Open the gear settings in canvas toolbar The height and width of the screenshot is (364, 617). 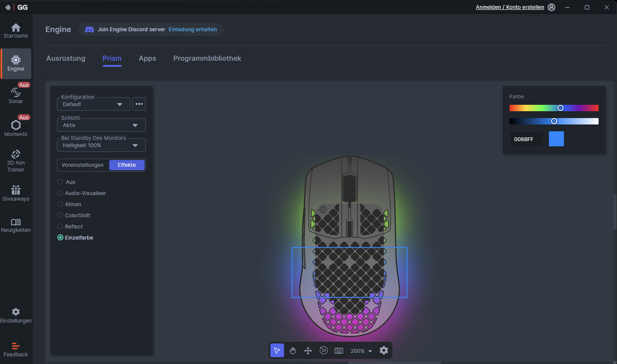tap(384, 351)
